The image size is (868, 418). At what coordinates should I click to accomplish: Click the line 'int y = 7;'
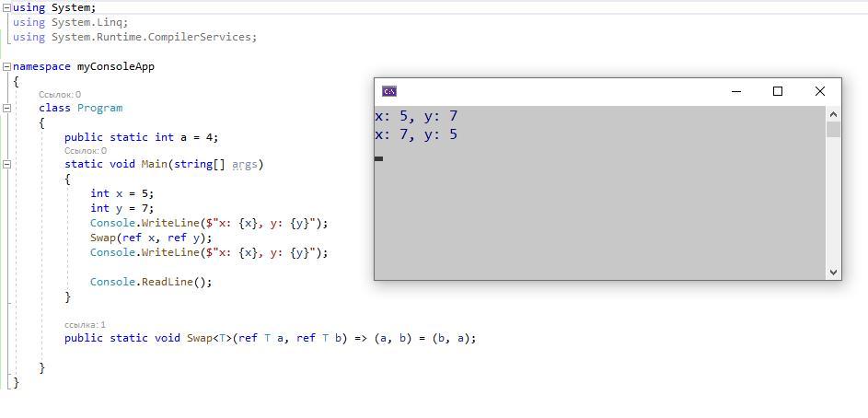pyautogui.click(x=122, y=208)
